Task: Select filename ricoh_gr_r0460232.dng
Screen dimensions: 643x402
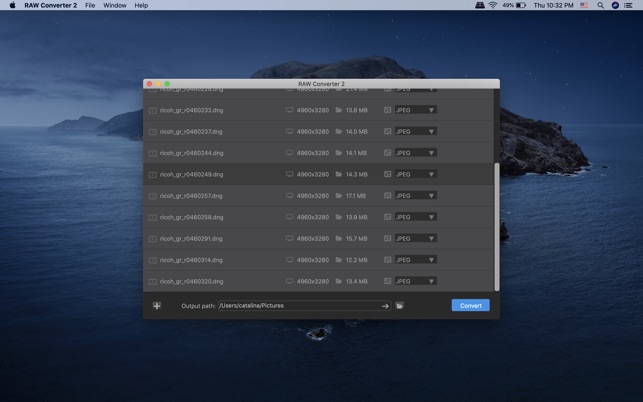Action: (192, 110)
